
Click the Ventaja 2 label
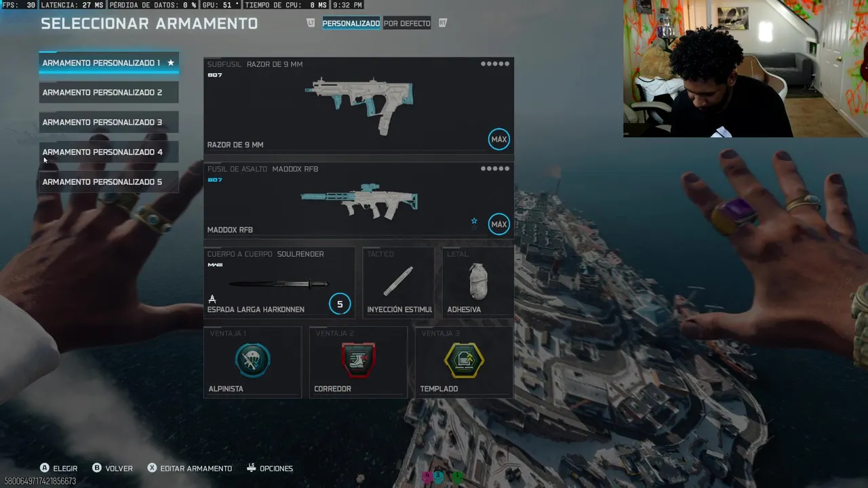(x=334, y=333)
